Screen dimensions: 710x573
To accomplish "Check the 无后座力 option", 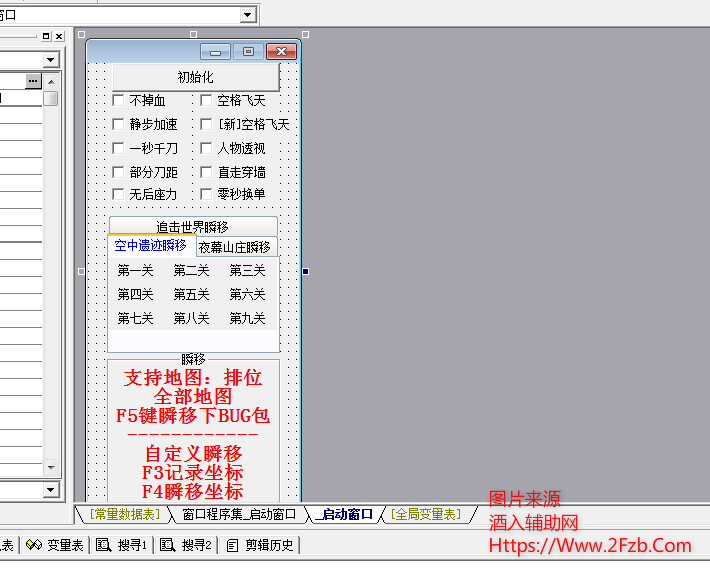I will (119, 194).
